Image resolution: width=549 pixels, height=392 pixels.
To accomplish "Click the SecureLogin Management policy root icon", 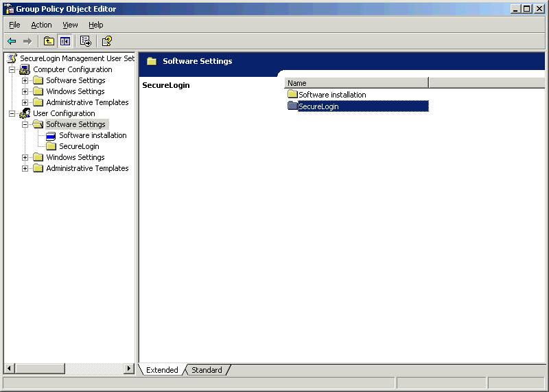I will point(12,58).
